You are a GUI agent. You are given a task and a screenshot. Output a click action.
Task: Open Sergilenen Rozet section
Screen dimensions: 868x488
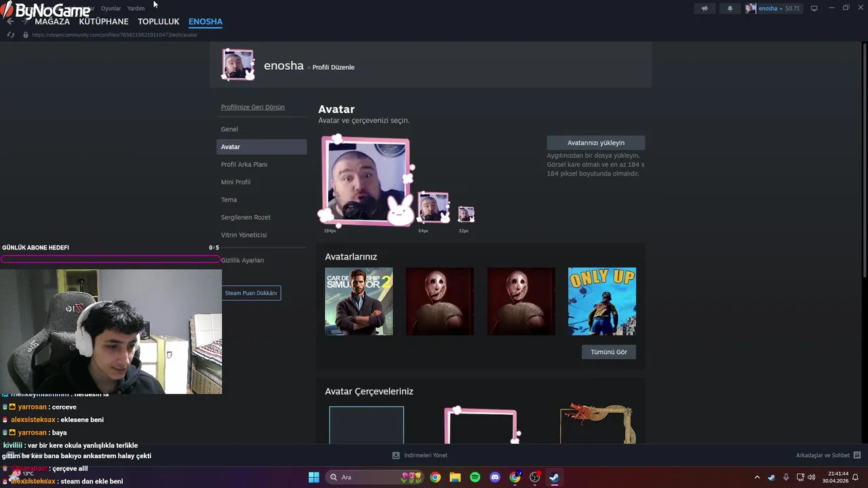click(262, 217)
